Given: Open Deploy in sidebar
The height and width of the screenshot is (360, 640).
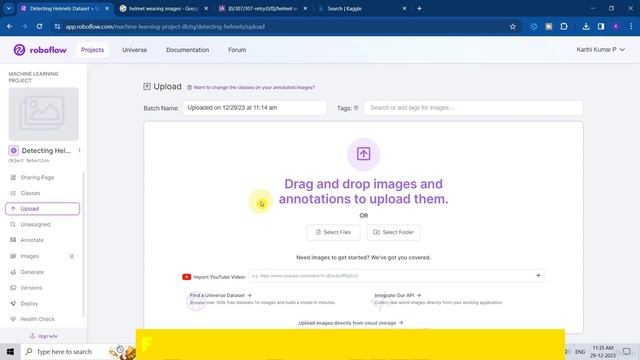Looking at the screenshot, I should tap(29, 303).
